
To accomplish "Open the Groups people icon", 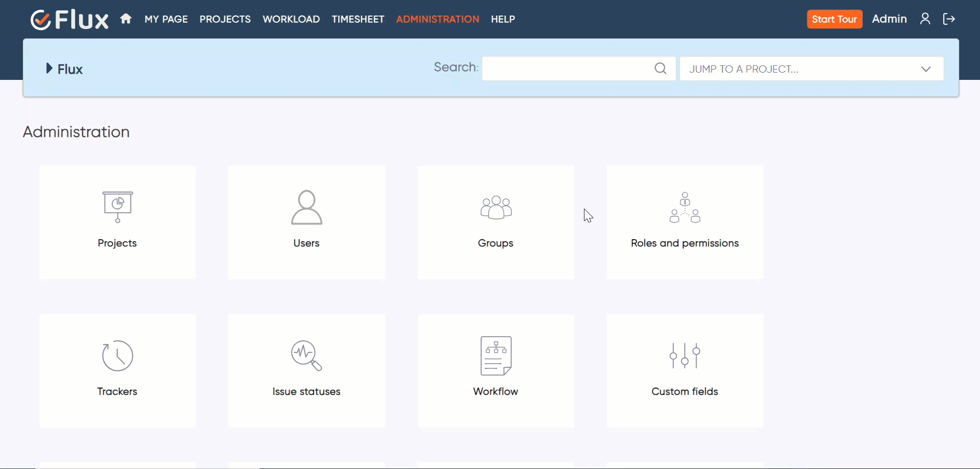I will (496, 208).
